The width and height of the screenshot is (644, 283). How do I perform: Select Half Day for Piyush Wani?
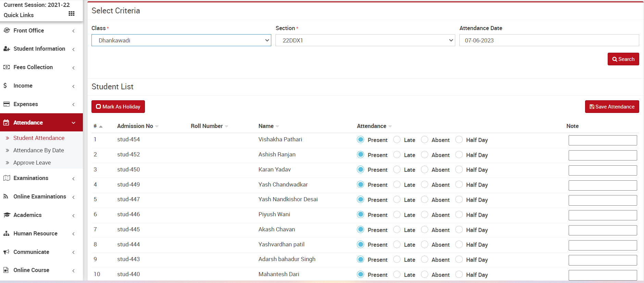tap(459, 215)
